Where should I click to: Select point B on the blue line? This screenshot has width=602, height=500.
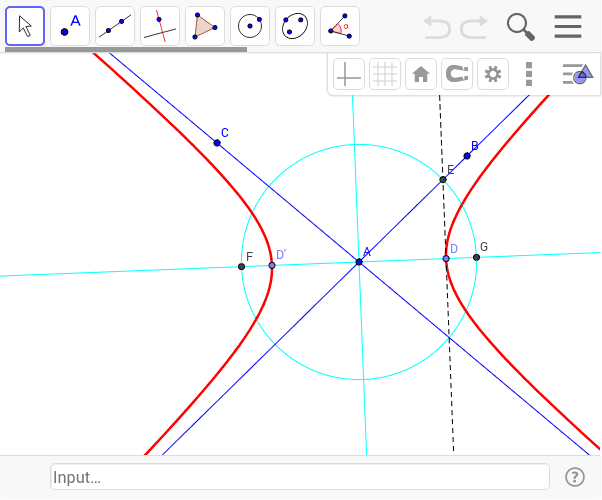pyautogui.click(x=467, y=156)
